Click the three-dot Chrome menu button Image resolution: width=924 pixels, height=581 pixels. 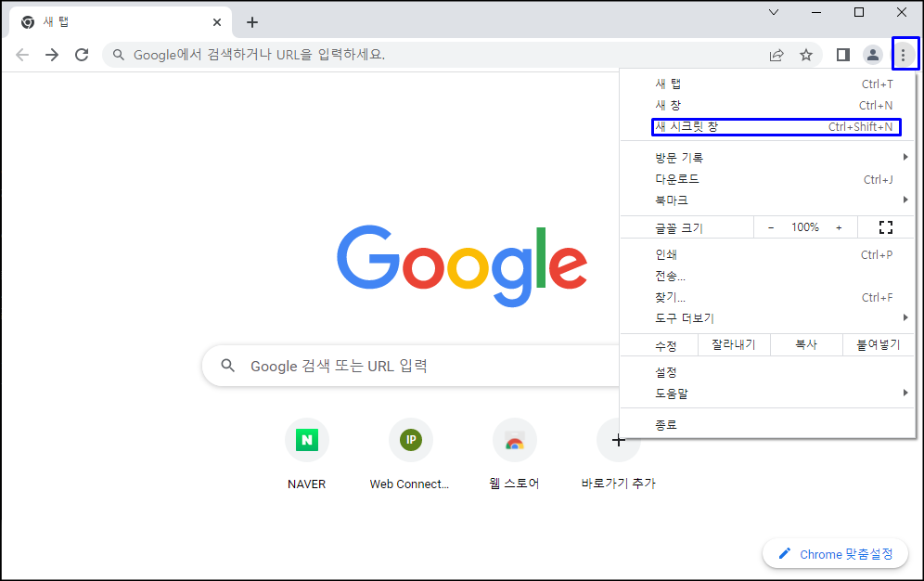point(904,55)
